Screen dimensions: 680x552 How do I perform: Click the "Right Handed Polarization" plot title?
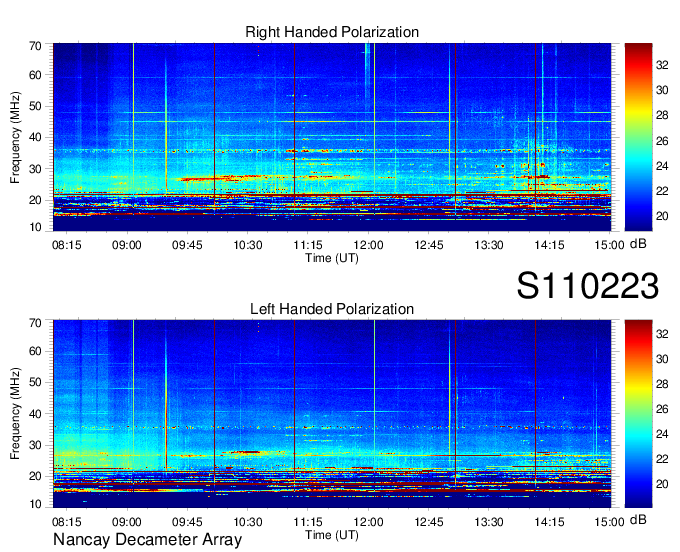pos(332,32)
